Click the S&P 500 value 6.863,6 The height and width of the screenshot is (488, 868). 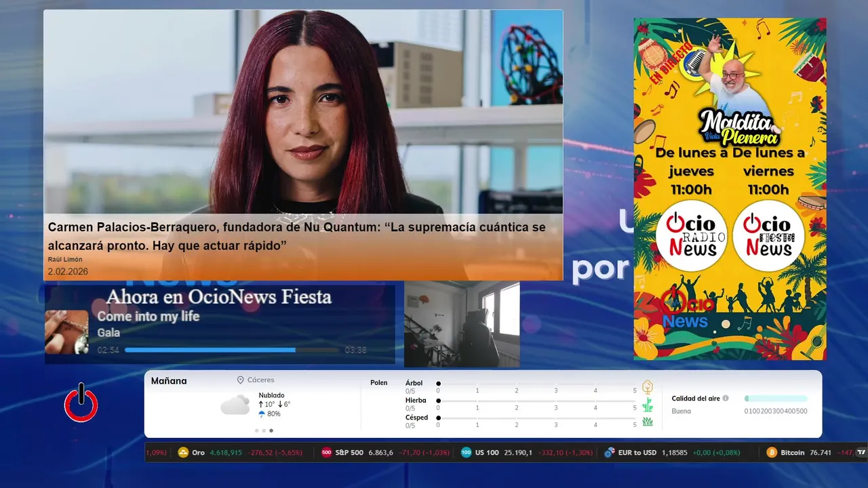[x=380, y=452]
